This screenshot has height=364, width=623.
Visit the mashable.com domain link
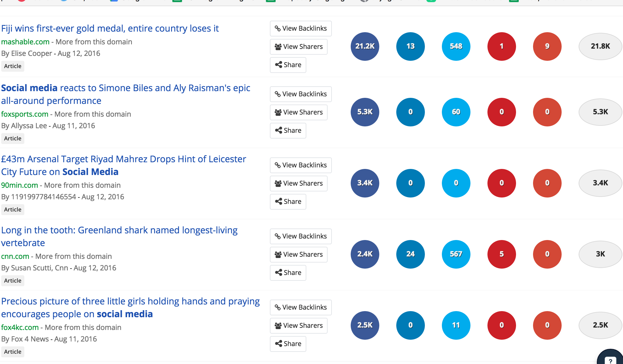pyautogui.click(x=25, y=42)
